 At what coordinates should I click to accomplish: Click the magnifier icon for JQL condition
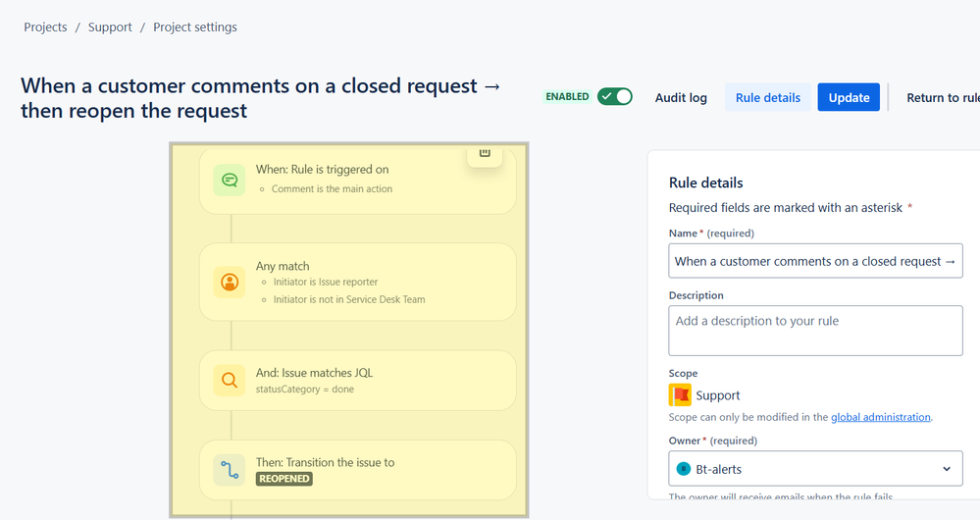230,380
